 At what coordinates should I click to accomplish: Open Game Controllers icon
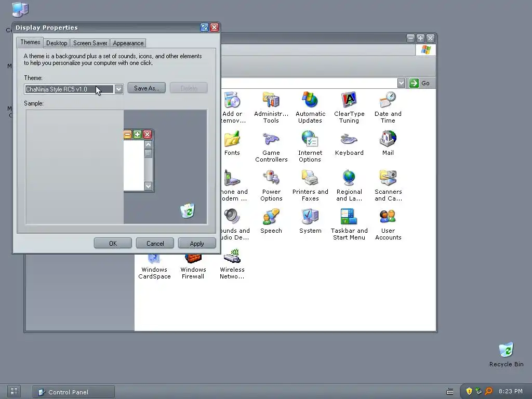pyautogui.click(x=271, y=139)
